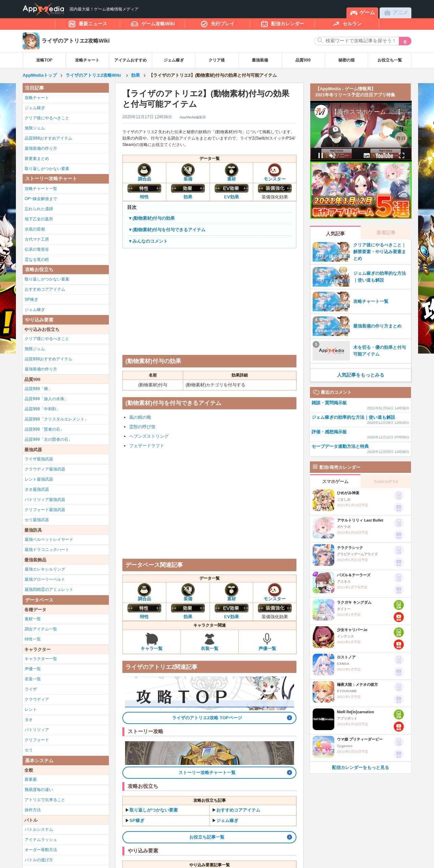Click the 調合品 pot icon in top data table
This screenshot has width=434, height=868.
tap(144, 170)
